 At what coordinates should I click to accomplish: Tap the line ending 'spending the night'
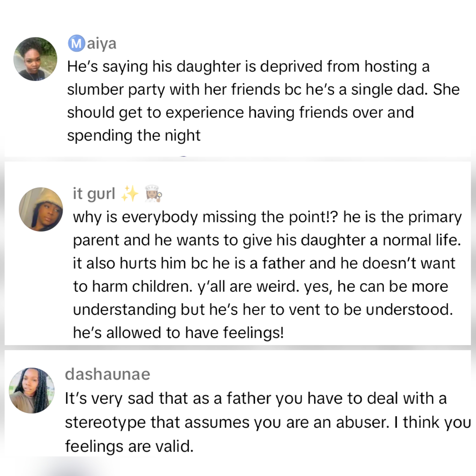pos(134,136)
